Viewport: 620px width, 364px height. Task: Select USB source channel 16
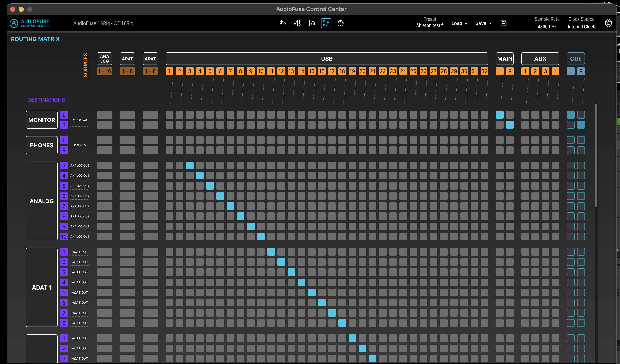coord(322,71)
